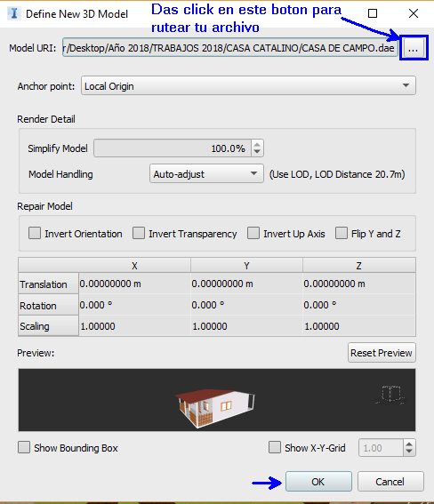
Task: Maximize the Define New 3D Model window
Action: (373, 13)
